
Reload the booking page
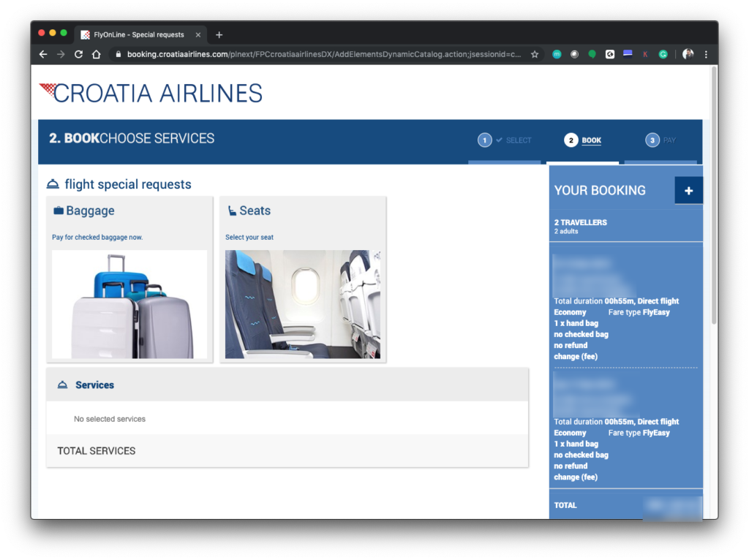pos(78,54)
